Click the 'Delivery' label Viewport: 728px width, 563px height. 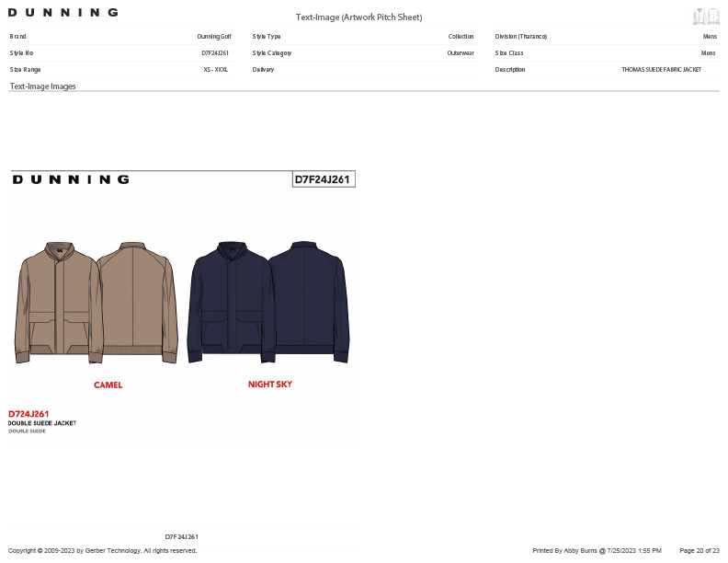(x=263, y=70)
